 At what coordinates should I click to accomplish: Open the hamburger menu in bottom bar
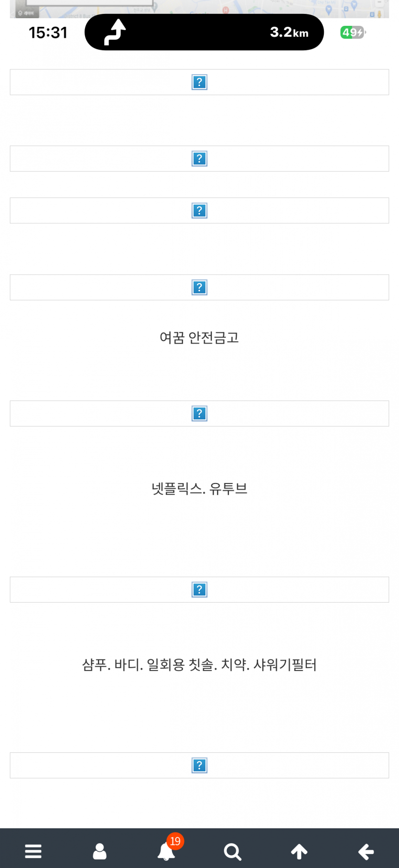pos(33,851)
